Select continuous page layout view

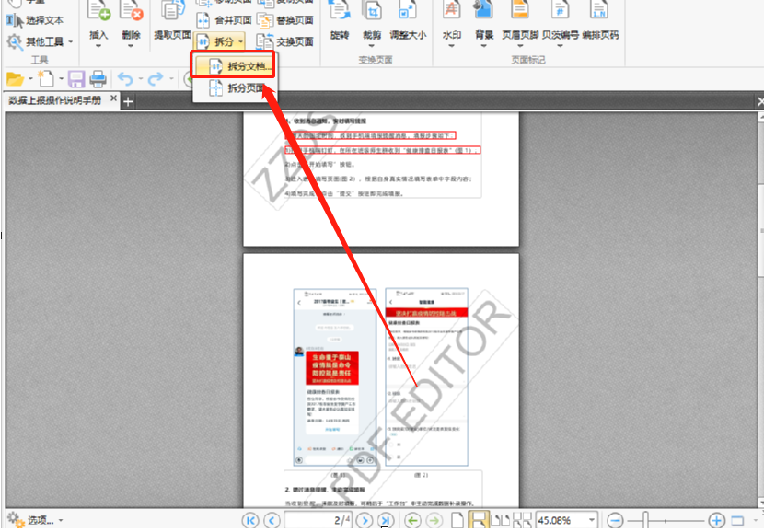tap(478, 520)
